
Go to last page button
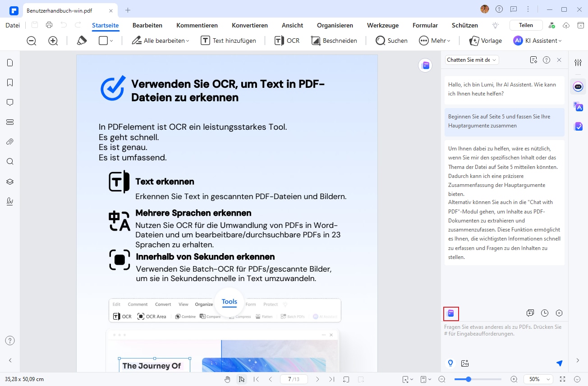[332, 379]
